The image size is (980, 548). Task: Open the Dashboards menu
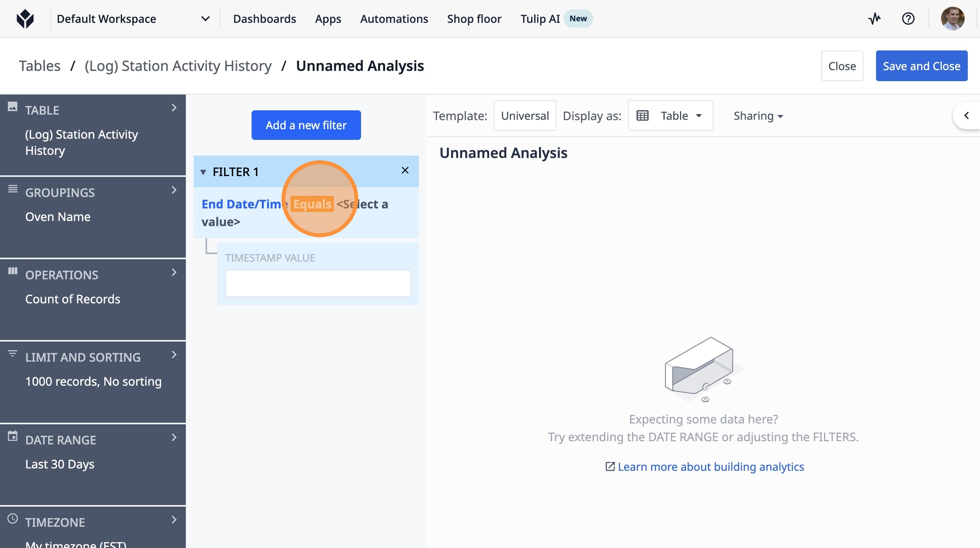pos(264,19)
